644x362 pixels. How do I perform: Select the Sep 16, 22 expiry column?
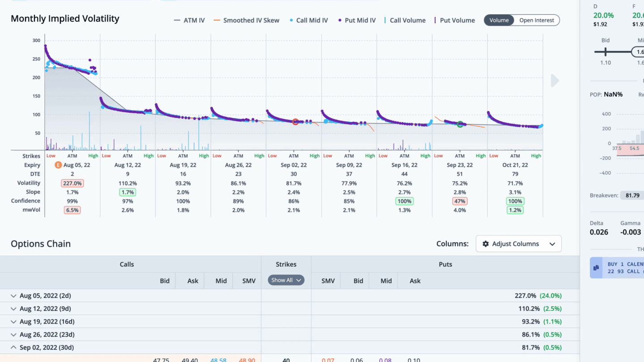pyautogui.click(x=404, y=165)
